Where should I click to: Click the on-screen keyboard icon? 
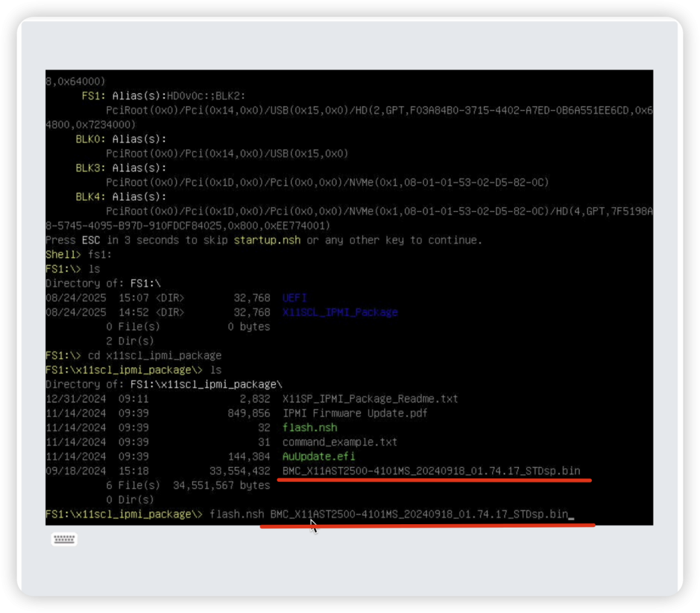64,539
